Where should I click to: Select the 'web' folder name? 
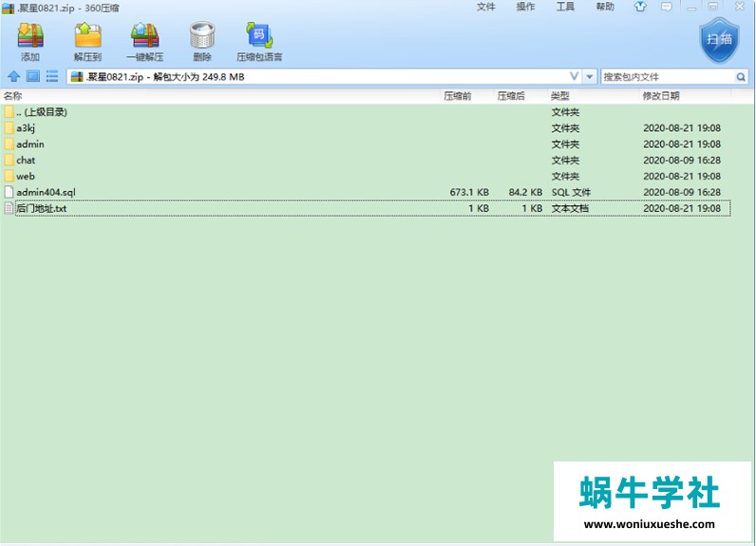[x=26, y=177]
